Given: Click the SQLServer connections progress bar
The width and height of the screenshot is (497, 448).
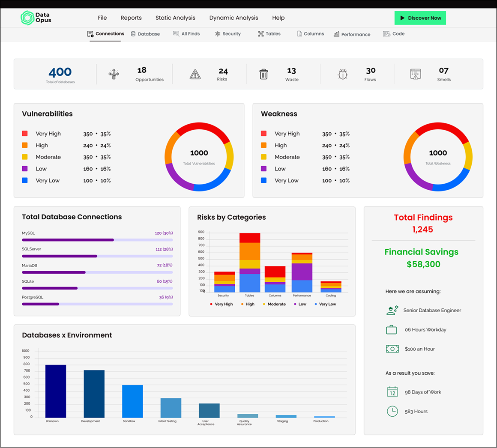Looking at the screenshot, I should [x=97, y=256].
